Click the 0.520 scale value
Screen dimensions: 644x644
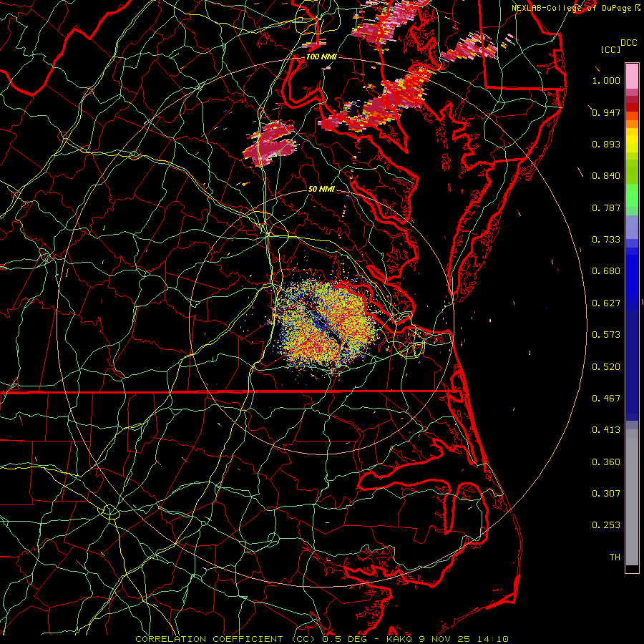coord(606,367)
